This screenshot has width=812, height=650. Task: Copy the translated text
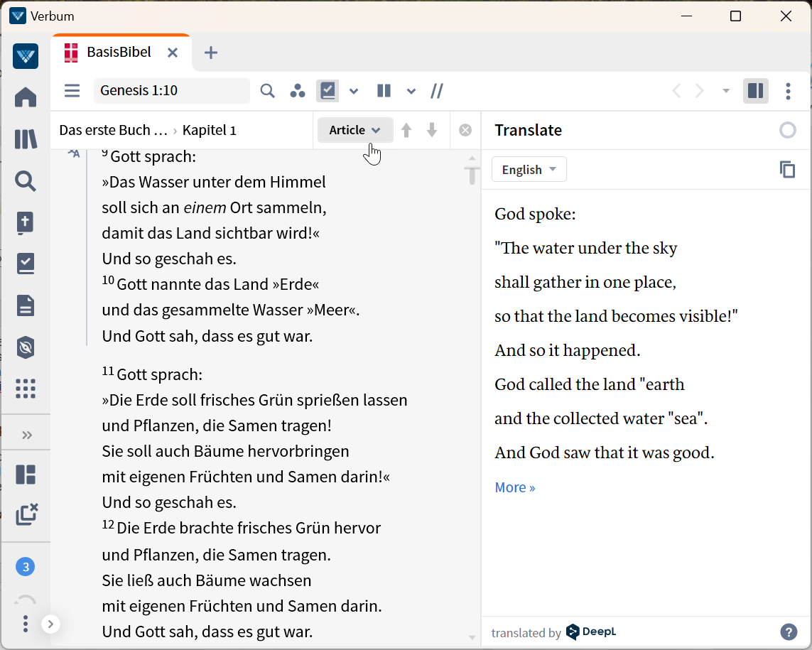tap(787, 169)
